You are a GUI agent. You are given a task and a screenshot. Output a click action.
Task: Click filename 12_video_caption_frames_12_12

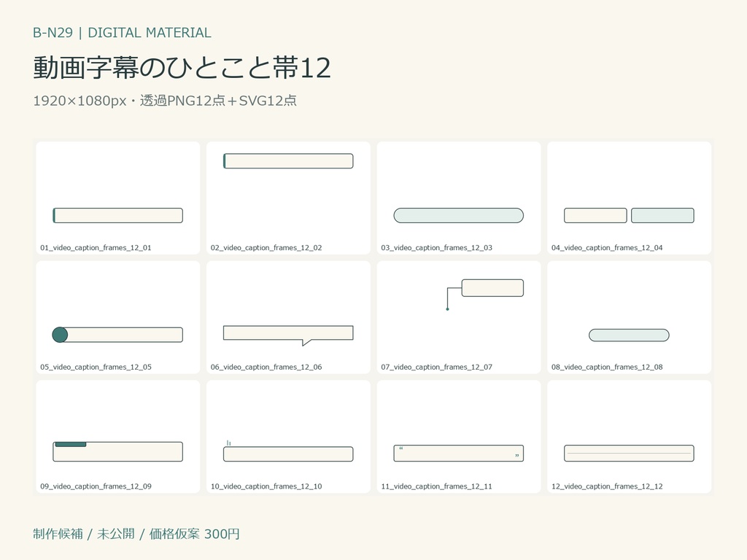click(607, 486)
